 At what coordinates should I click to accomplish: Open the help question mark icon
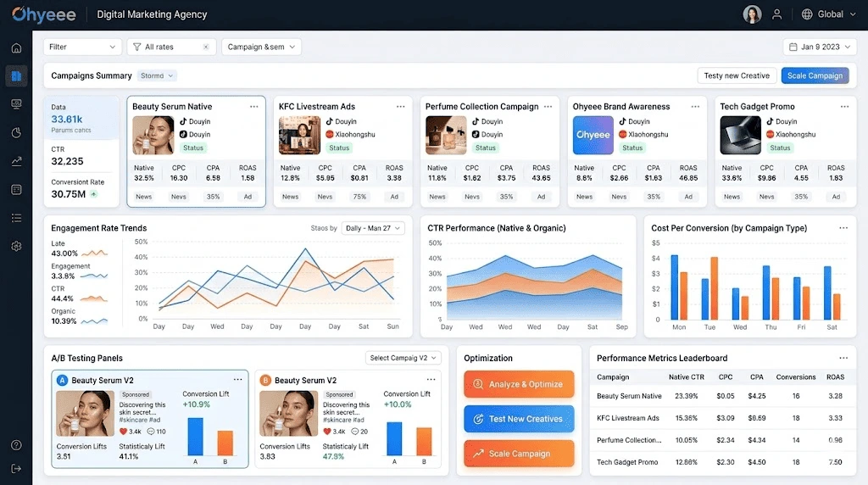(x=17, y=445)
